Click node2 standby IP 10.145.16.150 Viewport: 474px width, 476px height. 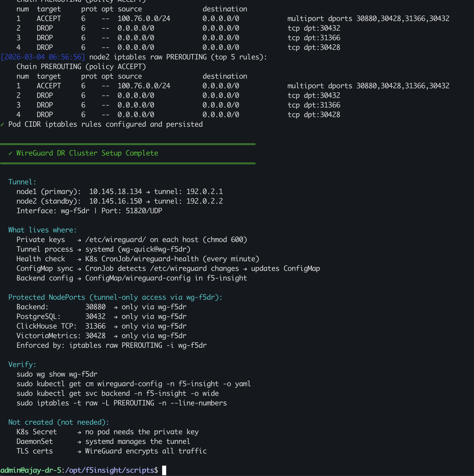tap(116, 201)
